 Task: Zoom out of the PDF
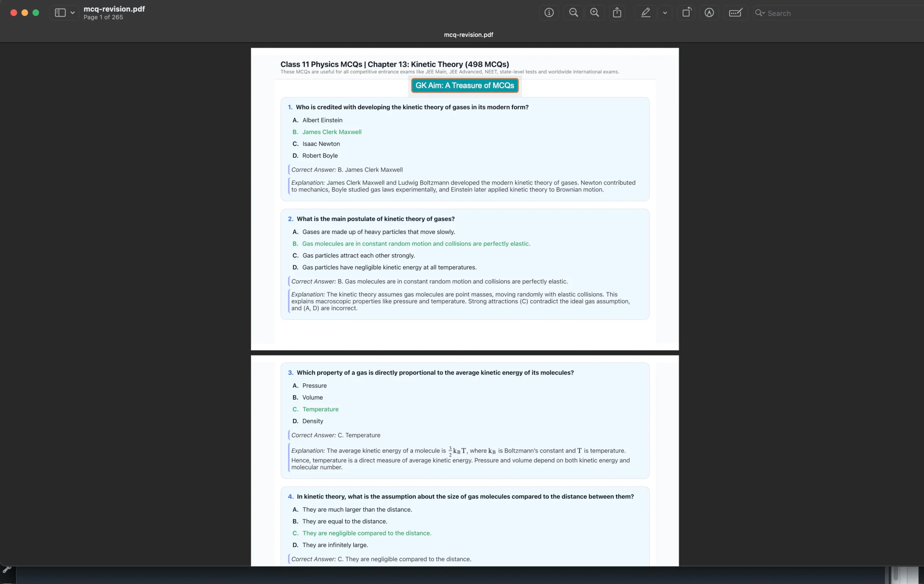(x=573, y=13)
